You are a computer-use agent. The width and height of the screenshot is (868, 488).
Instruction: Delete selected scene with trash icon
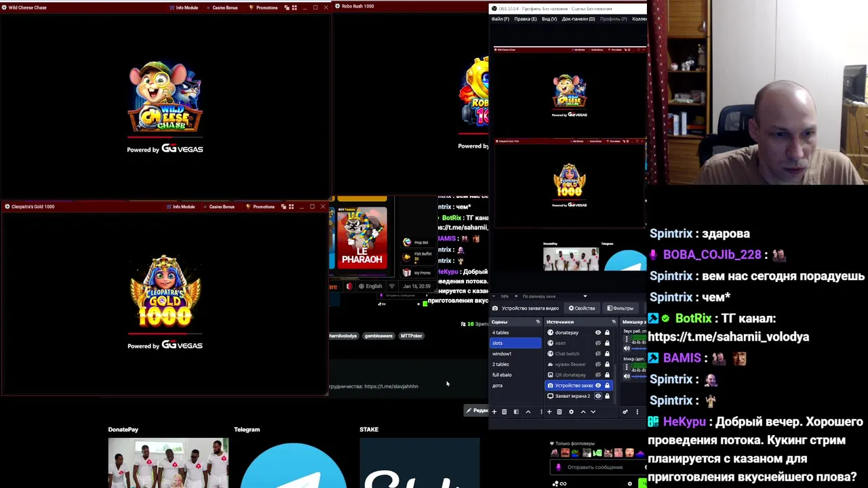click(505, 412)
